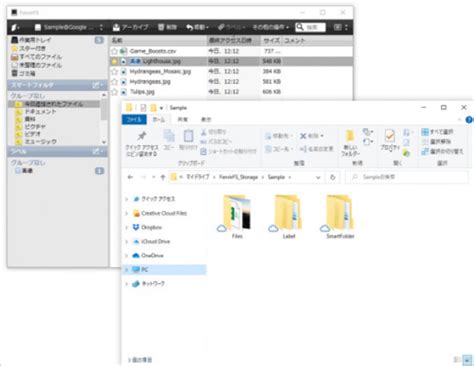The height and width of the screenshot is (366, 474).
Task: Click the pin to Quick Access icon
Action: (x=142, y=136)
